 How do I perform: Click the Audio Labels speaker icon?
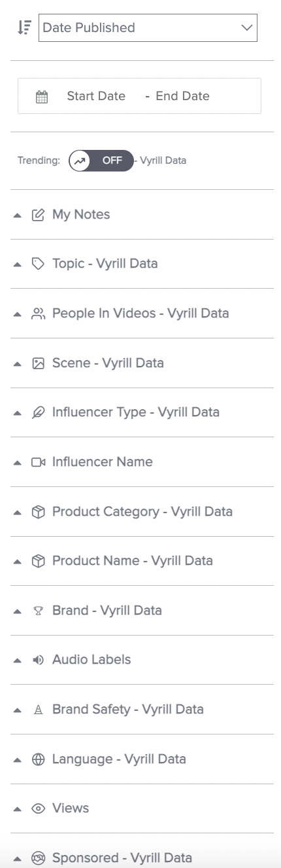tap(38, 660)
